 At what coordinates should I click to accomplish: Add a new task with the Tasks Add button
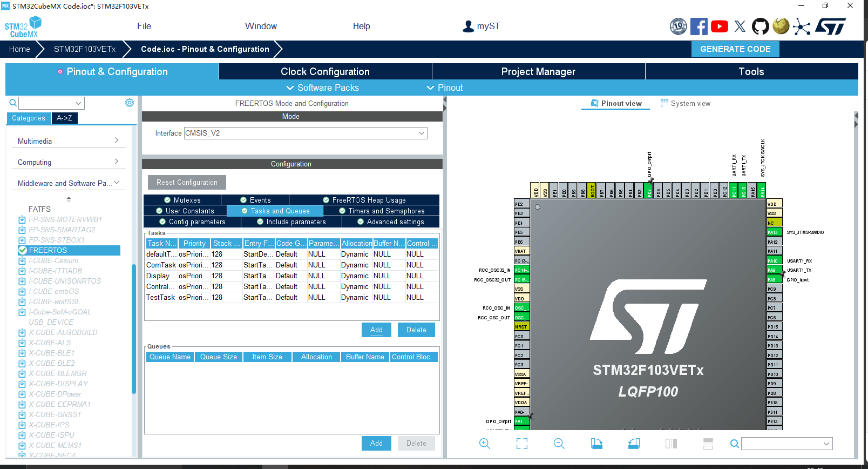(376, 330)
